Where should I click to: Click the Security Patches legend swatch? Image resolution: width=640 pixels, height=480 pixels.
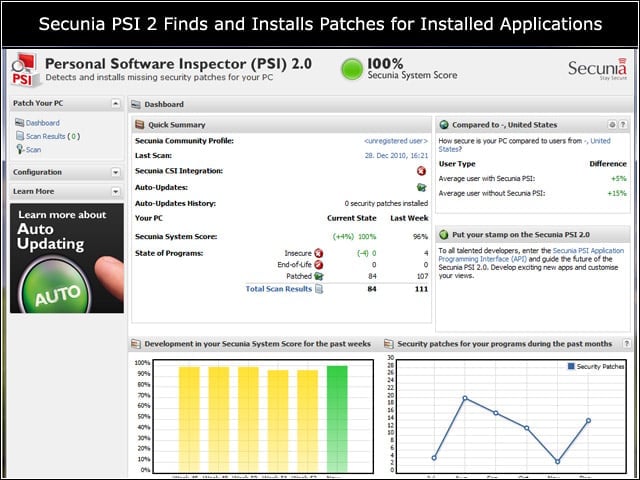(x=571, y=366)
